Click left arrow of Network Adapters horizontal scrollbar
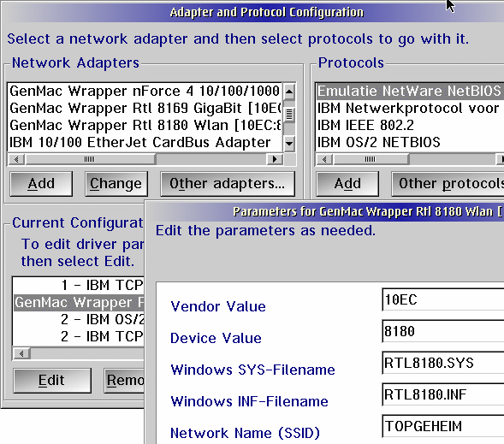This screenshot has width=504, height=444. [16, 159]
